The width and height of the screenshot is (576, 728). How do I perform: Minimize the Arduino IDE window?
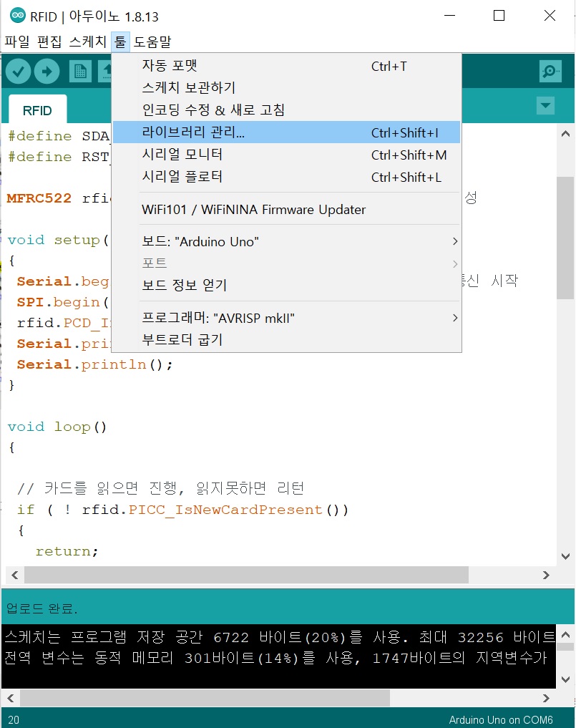point(449,15)
